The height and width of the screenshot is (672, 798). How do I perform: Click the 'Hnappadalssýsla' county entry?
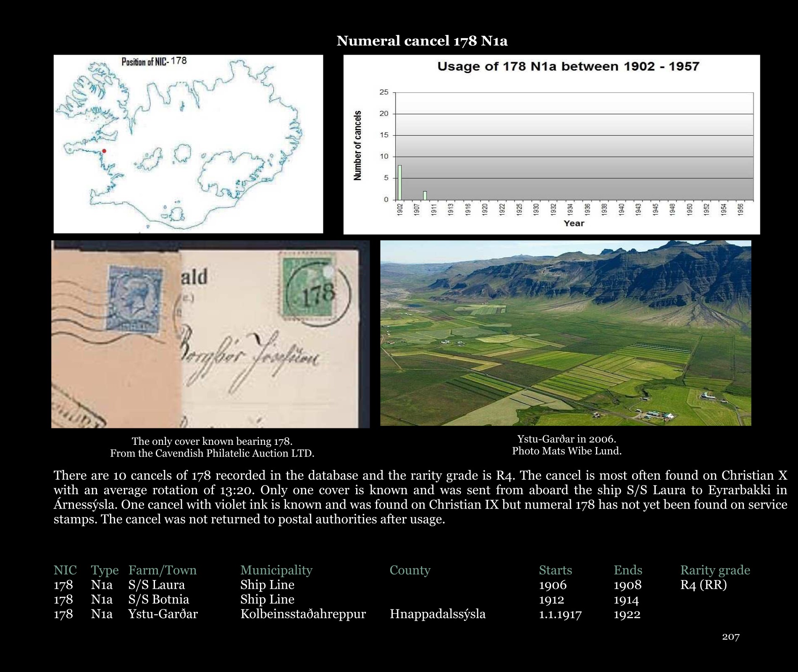click(437, 614)
